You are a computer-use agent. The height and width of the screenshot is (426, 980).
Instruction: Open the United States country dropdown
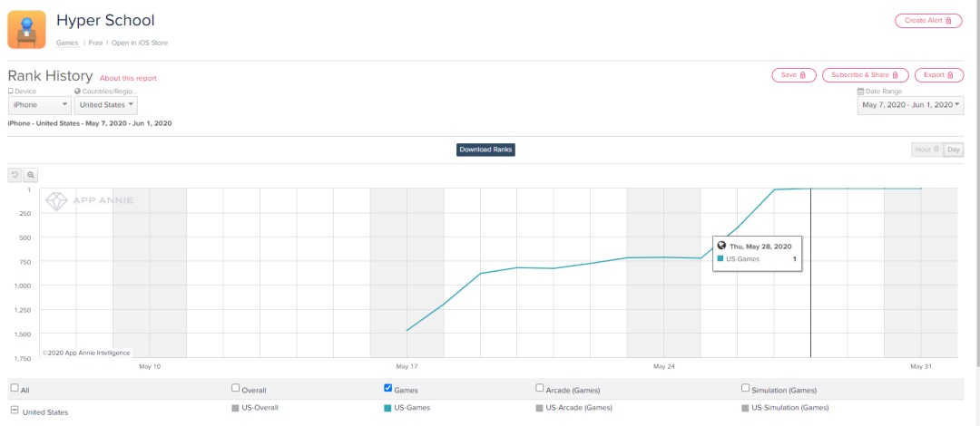(x=105, y=105)
